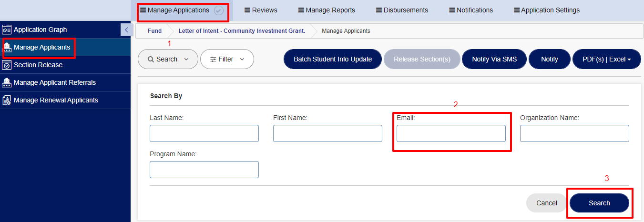The height and width of the screenshot is (222, 644).
Task: Click into the Organization Name field
Action: [574, 133]
